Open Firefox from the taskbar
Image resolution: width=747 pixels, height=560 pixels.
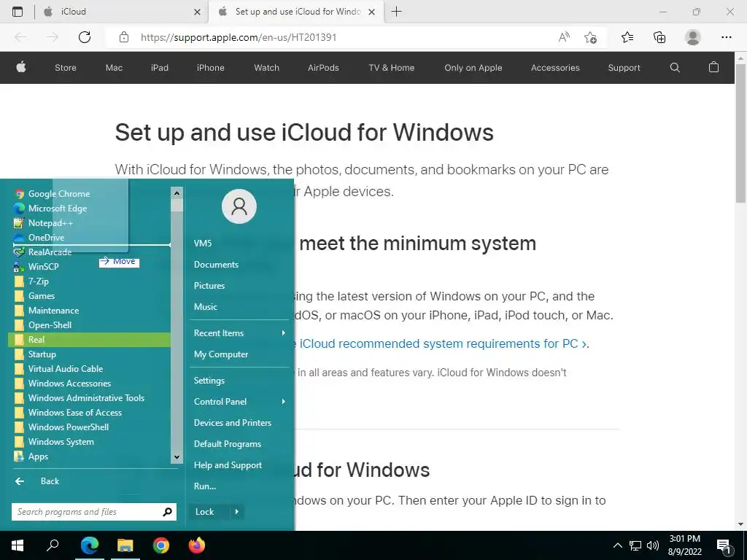point(197,545)
